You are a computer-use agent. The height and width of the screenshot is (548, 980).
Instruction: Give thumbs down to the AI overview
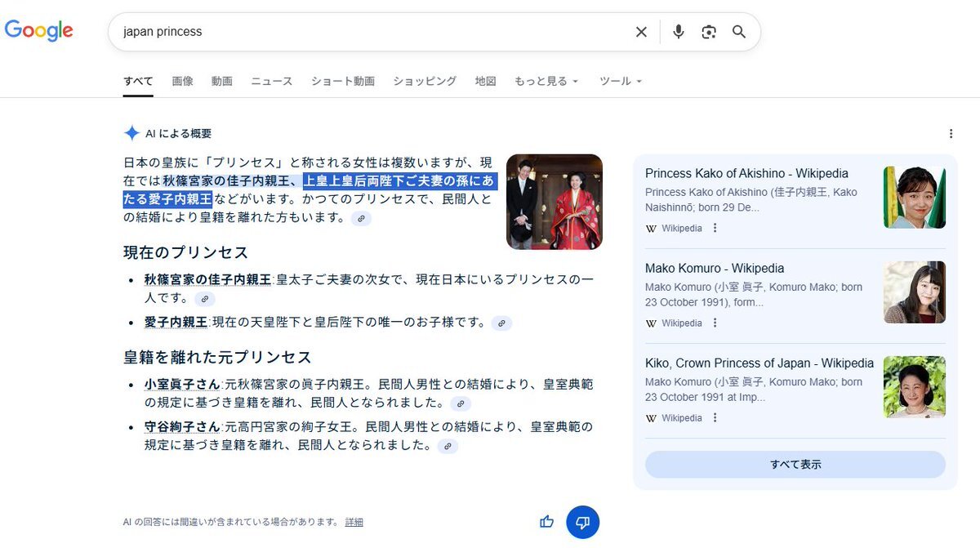(x=583, y=522)
